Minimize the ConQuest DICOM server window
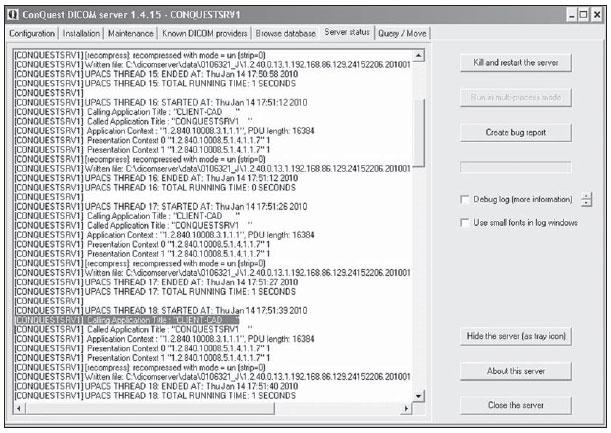 (571, 15)
